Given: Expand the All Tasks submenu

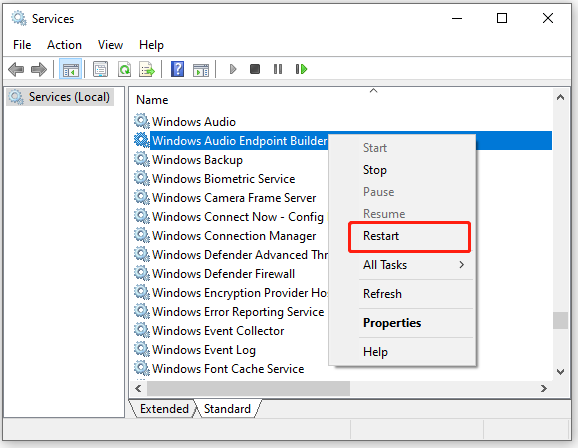Looking at the screenshot, I should click(402, 265).
